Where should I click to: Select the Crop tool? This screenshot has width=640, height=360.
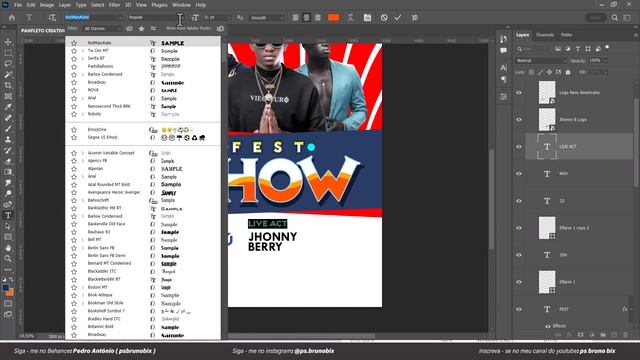click(x=8, y=85)
